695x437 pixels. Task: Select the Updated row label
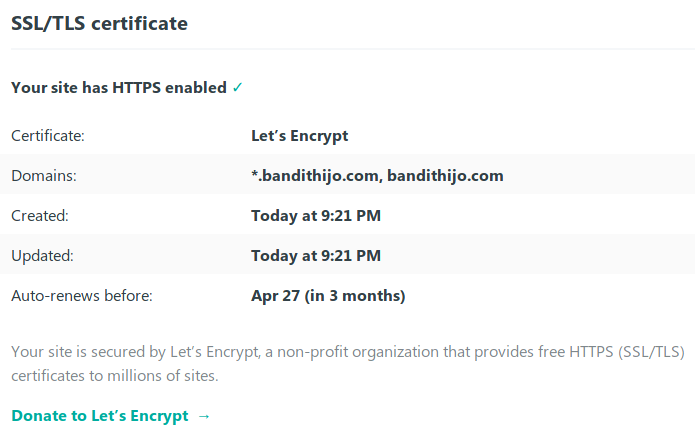point(42,256)
